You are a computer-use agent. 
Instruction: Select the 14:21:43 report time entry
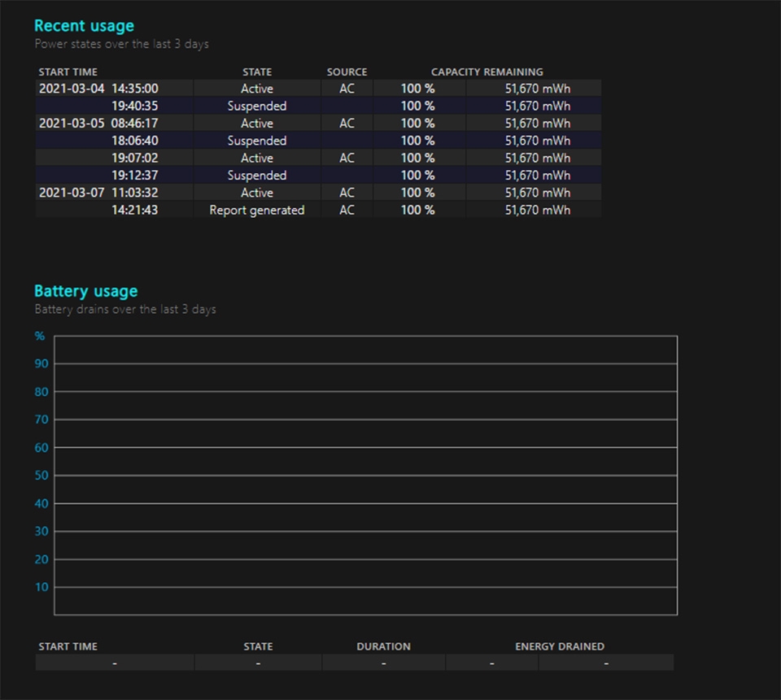click(x=134, y=210)
